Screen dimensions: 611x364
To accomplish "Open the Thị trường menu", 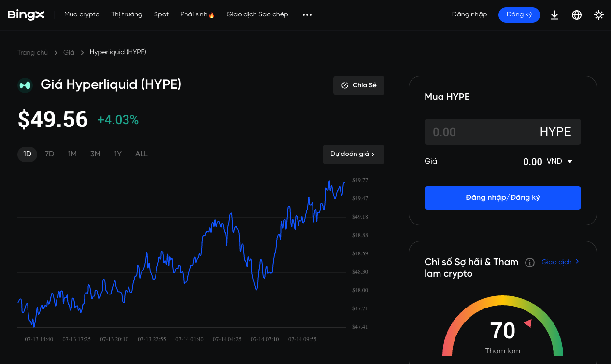I will (x=127, y=14).
